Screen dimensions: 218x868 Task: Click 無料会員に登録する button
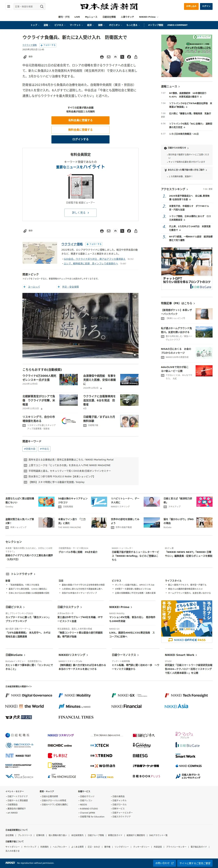click(x=80, y=130)
